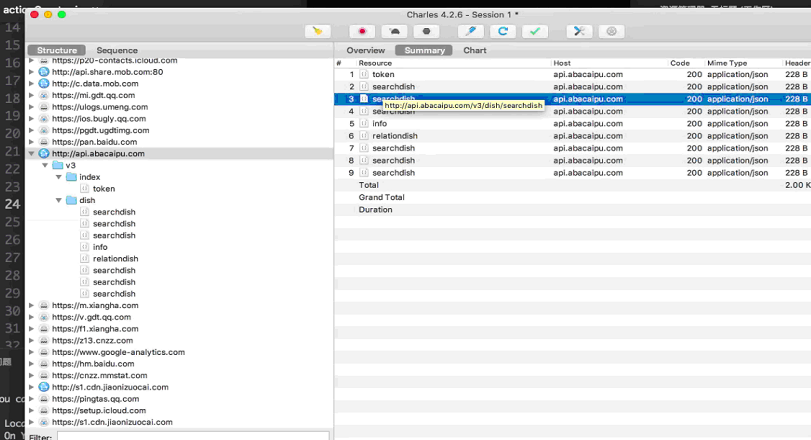This screenshot has width=811, height=440.
Task: Collapse the v3 folder
Action: pos(45,165)
